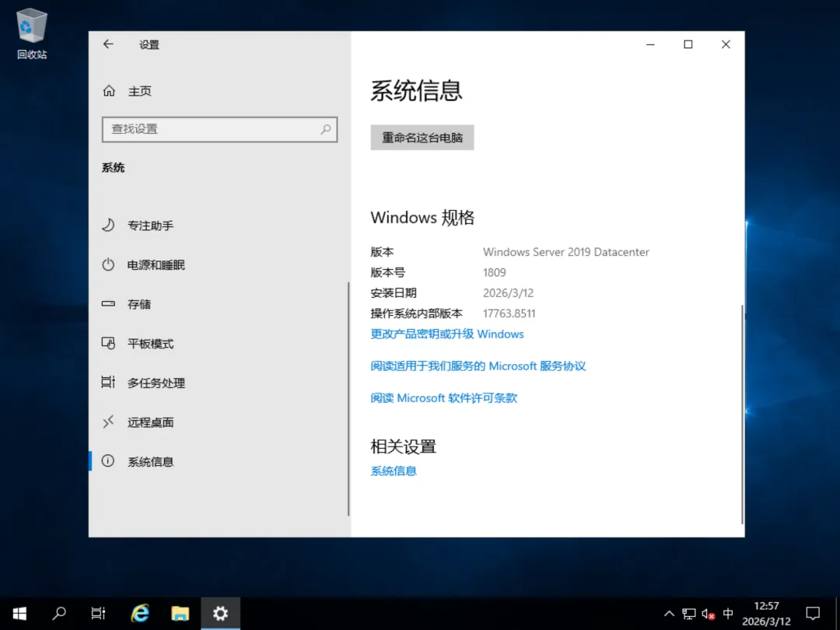Click the magnifier icon in search box

pos(326,129)
